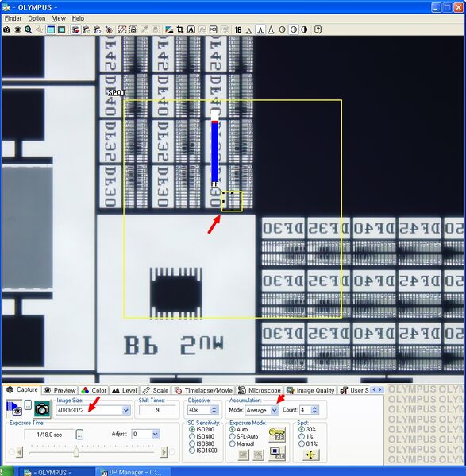
Task: Expand the Accumulation Mode dropdown
Action: (x=274, y=410)
